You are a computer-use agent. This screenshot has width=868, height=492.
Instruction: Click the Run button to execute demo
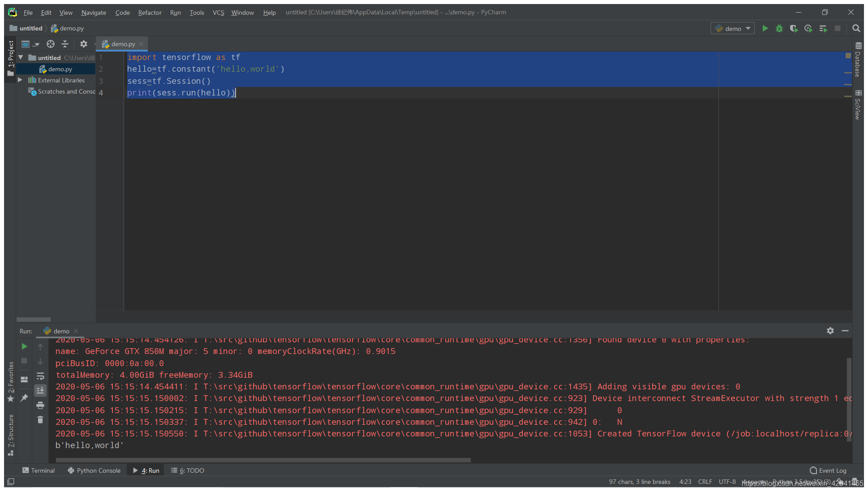coord(765,28)
